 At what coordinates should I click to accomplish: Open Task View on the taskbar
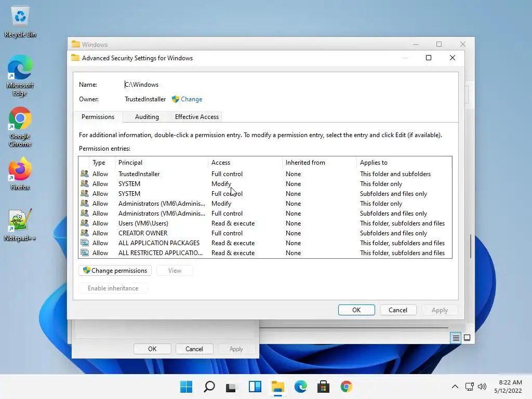coord(231,387)
